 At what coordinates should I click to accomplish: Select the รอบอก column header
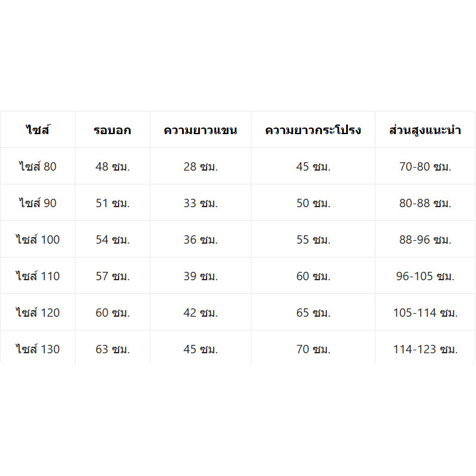(x=113, y=129)
